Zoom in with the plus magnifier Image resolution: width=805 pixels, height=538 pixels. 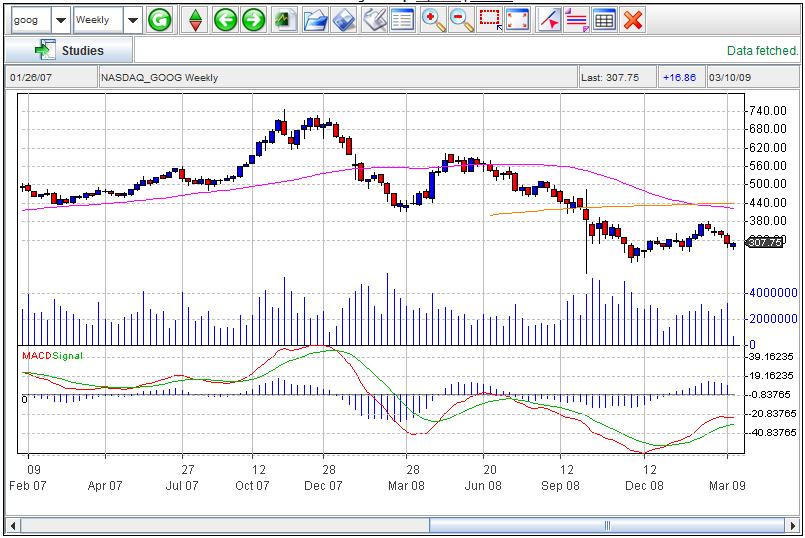(433, 20)
